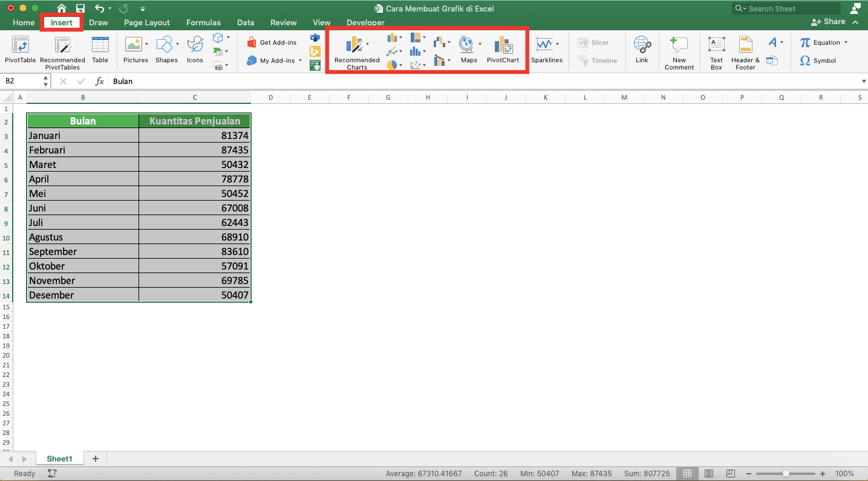This screenshot has width=868, height=481.
Task: Save the workbook with the floppy disk icon
Action: click(80, 8)
